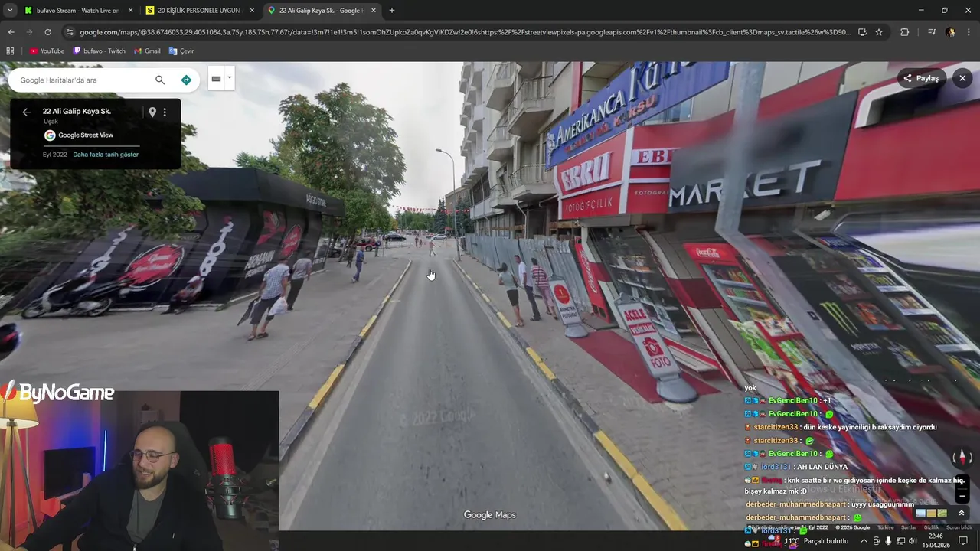Open the Gmail bookmark
Screen dimensions: 980x551
click(147, 51)
